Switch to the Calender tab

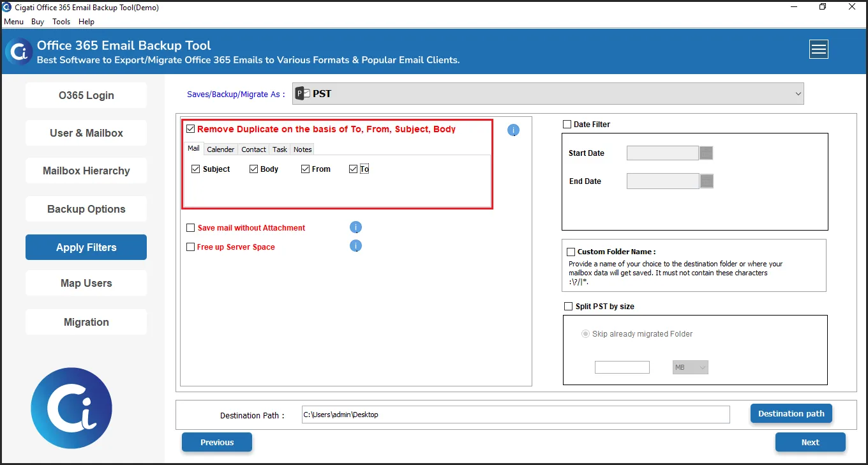[x=221, y=149]
